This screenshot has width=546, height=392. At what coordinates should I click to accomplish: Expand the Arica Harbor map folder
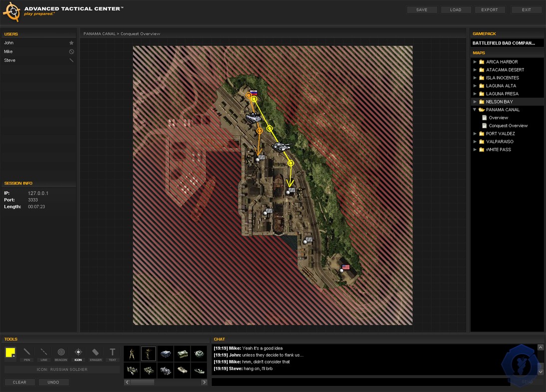pyautogui.click(x=475, y=62)
